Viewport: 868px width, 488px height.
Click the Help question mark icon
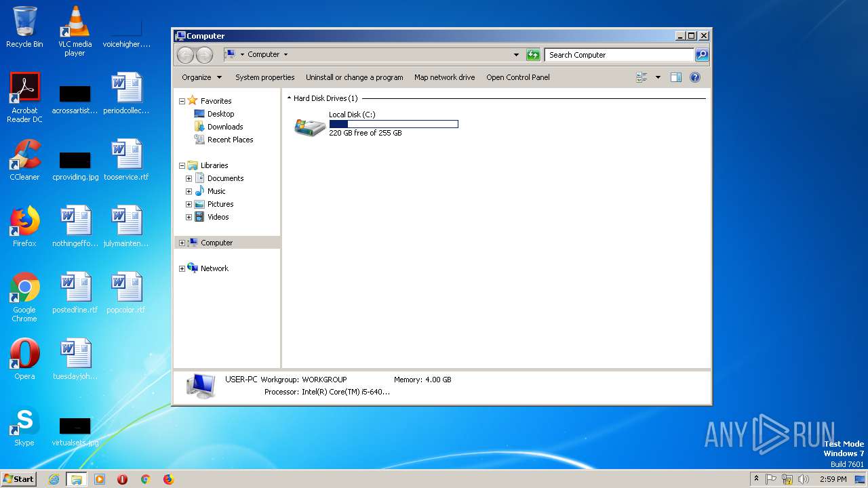pyautogui.click(x=695, y=77)
